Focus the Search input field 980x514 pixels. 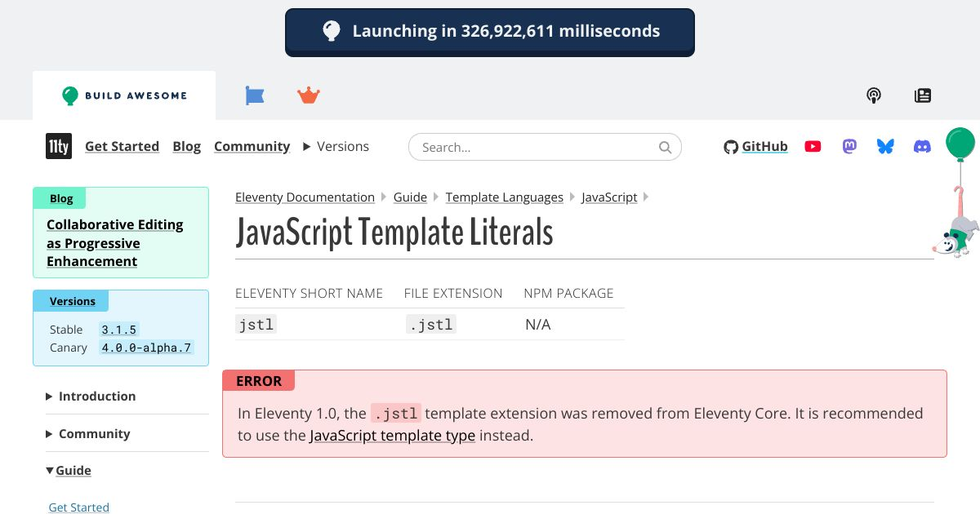click(535, 148)
